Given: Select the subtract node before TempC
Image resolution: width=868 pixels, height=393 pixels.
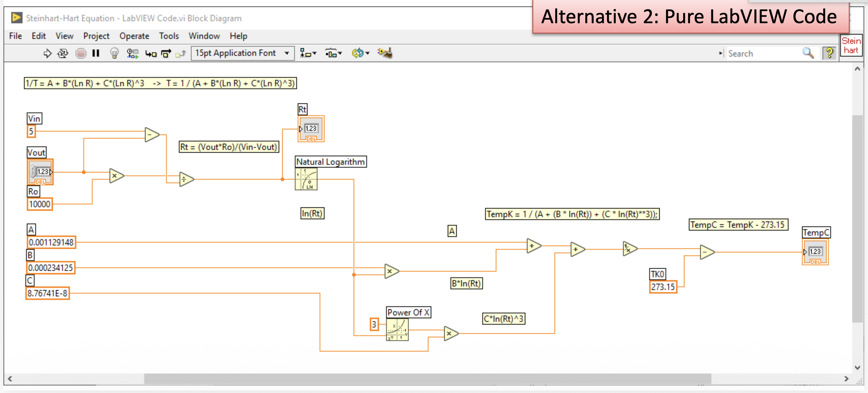Looking at the screenshot, I should pyautogui.click(x=707, y=252).
